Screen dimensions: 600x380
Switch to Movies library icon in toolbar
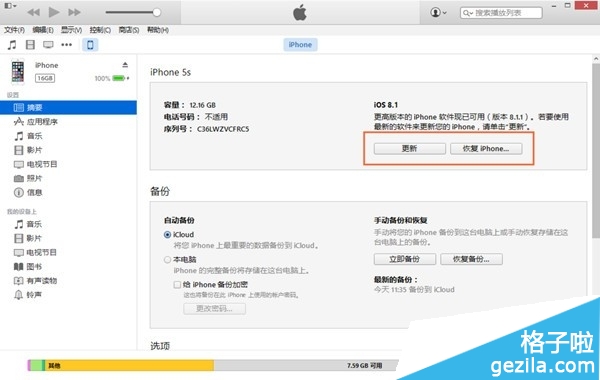[x=30, y=45]
